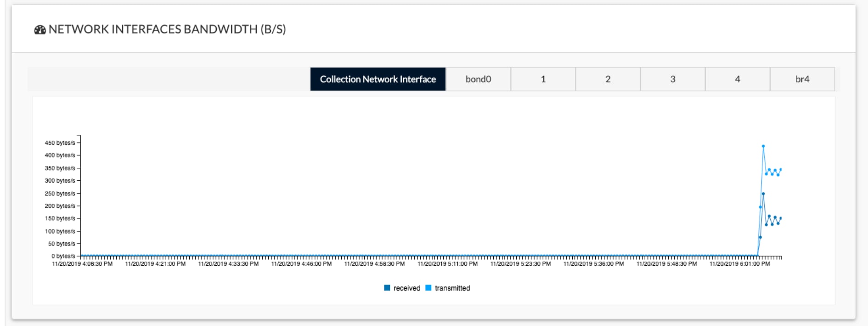Image resolution: width=868 pixels, height=326 pixels.
Task: Open the interface tab labeled 3
Action: pyautogui.click(x=672, y=79)
